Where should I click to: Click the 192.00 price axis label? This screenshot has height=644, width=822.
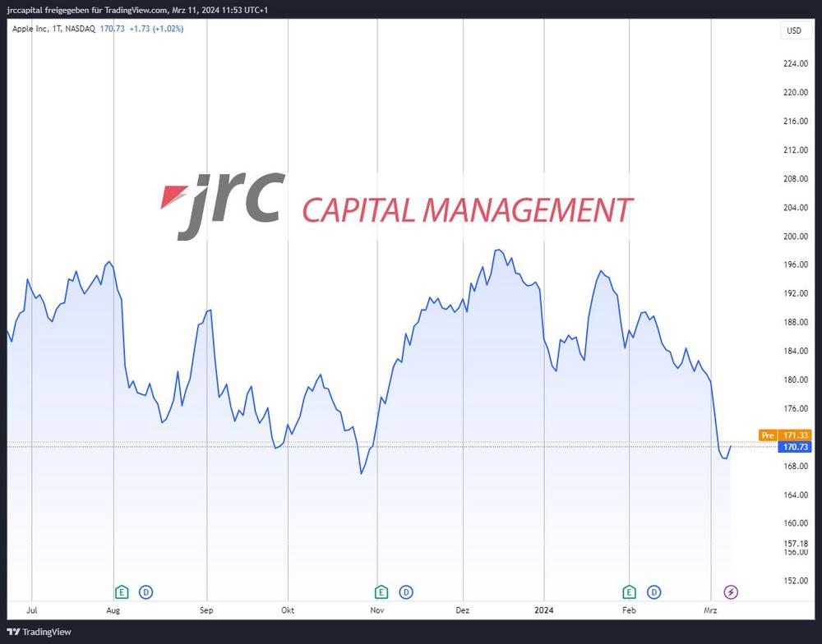(x=795, y=293)
